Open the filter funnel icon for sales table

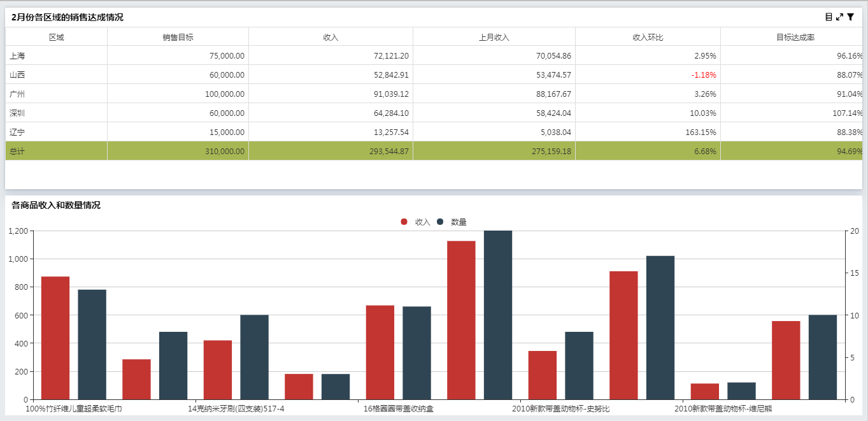coord(850,17)
